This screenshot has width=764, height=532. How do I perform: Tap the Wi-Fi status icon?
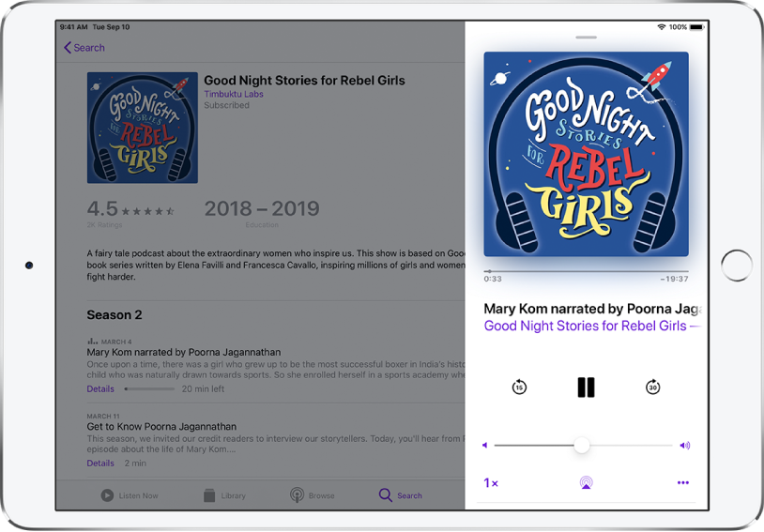[x=661, y=27]
